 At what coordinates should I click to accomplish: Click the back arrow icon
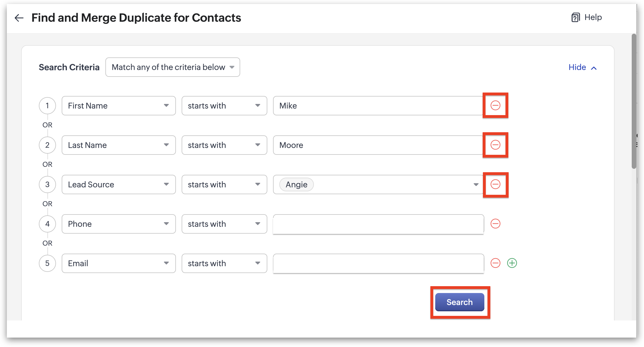point(19,18)
